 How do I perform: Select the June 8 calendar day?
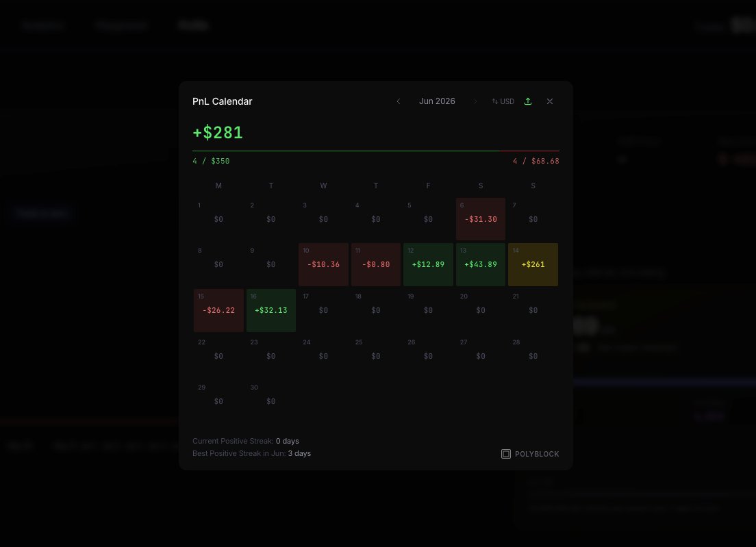point(218,264)
